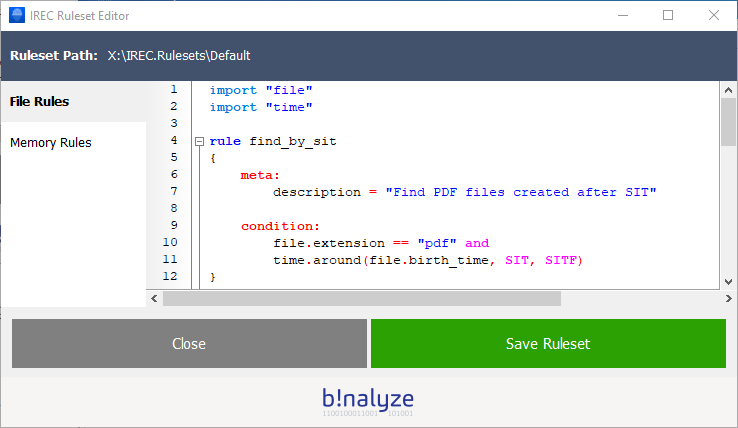Maximize the Ruleset Editor window
The width and height of the screenshot is (738, 428).
[668, 16]
